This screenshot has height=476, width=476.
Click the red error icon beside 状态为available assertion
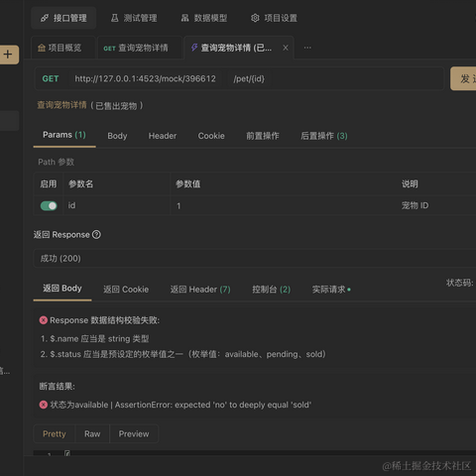click(x=44, y=405)
